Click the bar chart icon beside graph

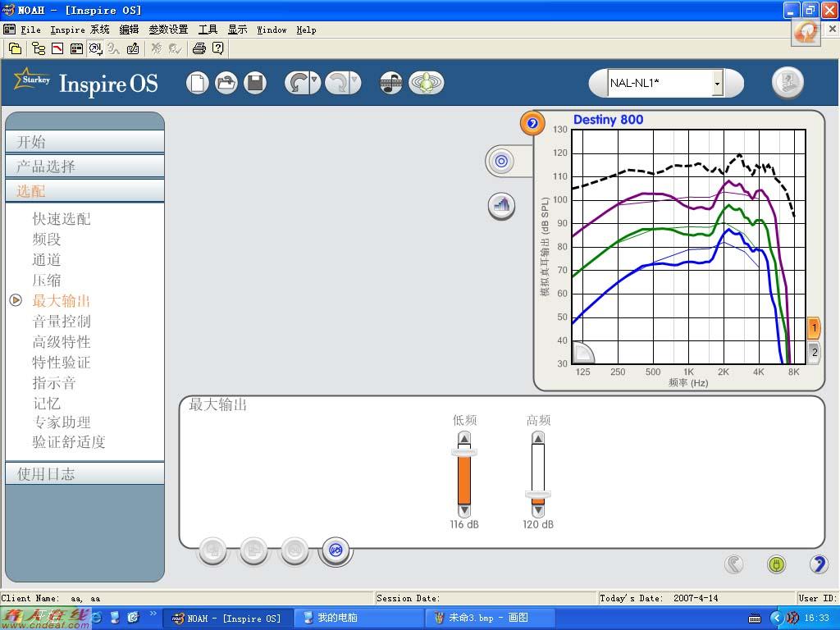pyautogui.click(x=501, y=206)
